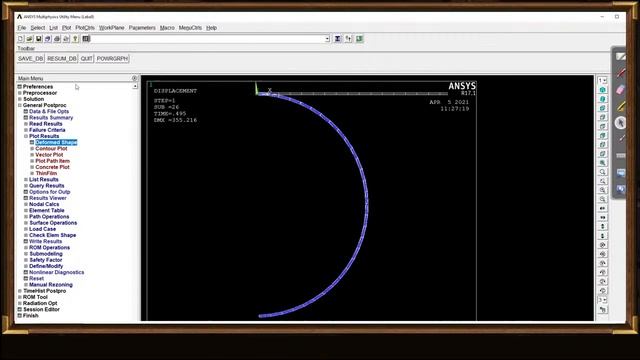640x360 pixels.
Task: Click into the command input field
Action: point(207,39)
